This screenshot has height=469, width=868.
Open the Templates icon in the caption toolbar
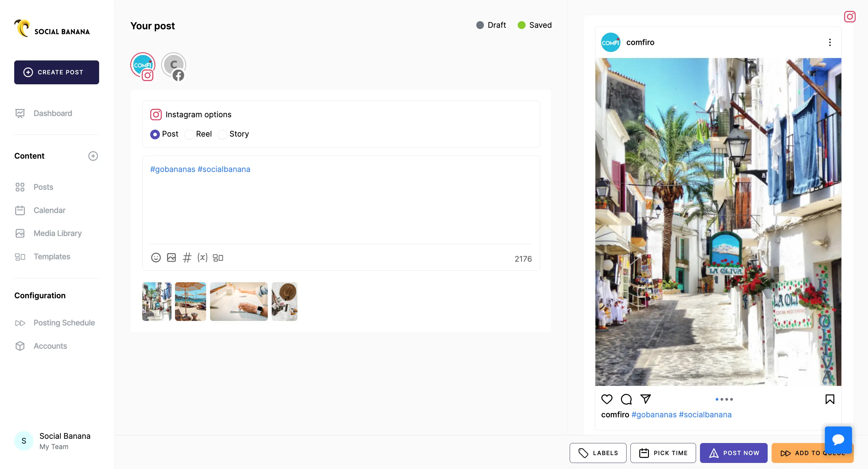218,257
